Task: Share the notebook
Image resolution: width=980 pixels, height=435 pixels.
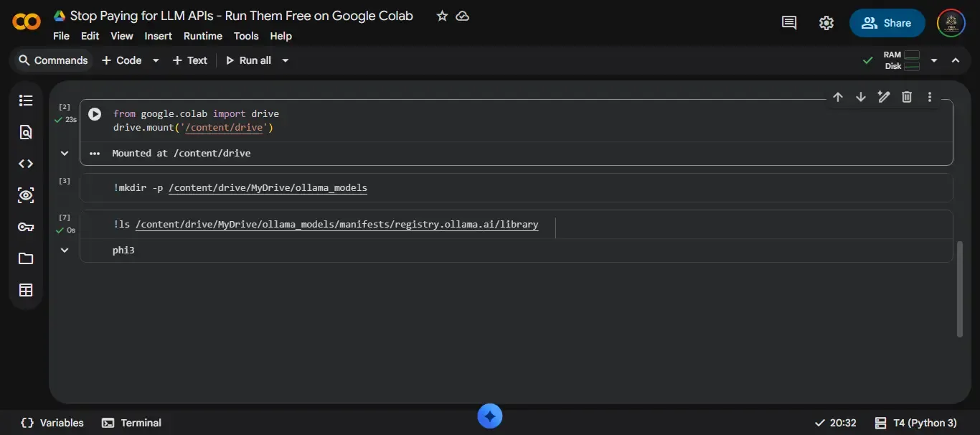Action: tap(887, 23)
